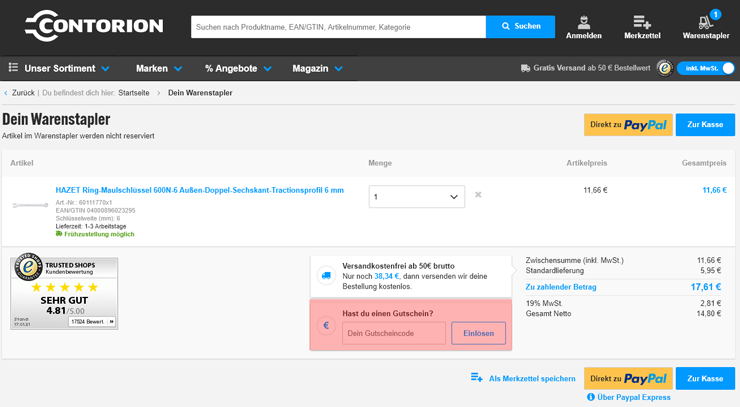Viewport: 740px width, 407px height.
Task: Click top Zur Kasse button
Action: click(x=705, y=125)
